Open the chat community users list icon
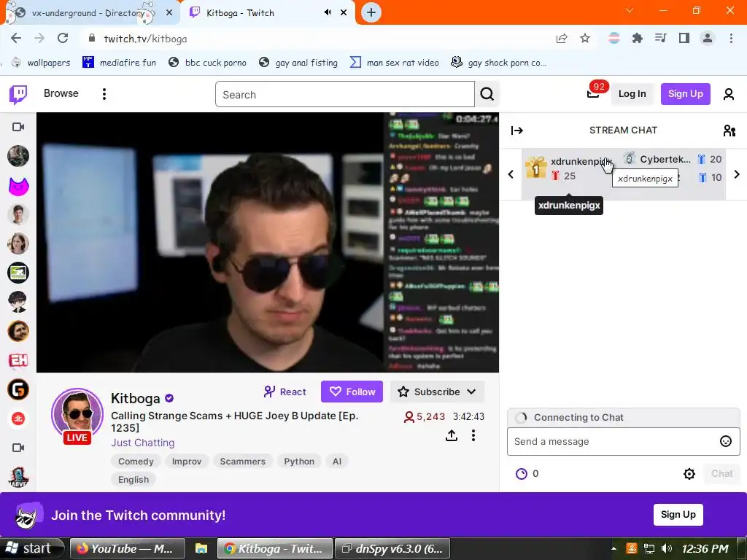This screenshot has height=560, width=747. (729, 131)
